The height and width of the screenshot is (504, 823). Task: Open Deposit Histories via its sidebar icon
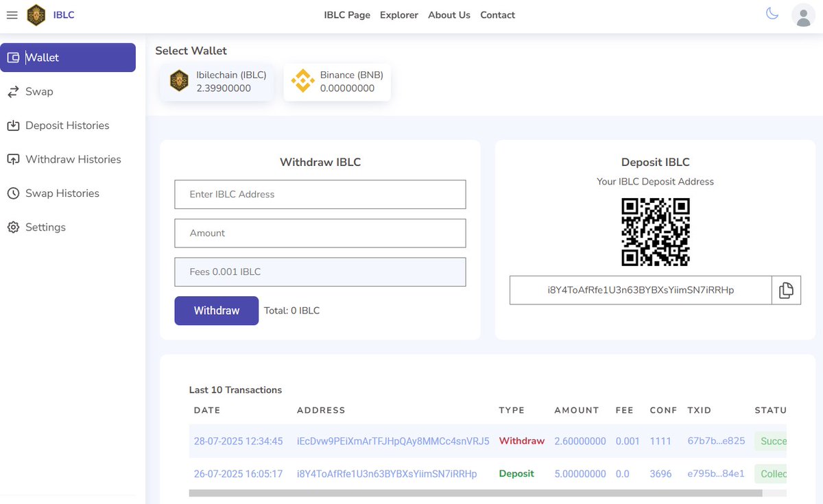point(13,125)
